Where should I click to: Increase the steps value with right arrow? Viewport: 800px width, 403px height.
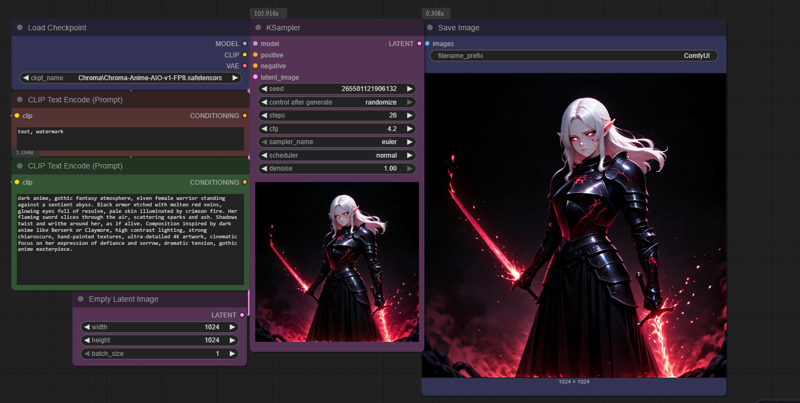pyautogui.click(x=409, y=115)
